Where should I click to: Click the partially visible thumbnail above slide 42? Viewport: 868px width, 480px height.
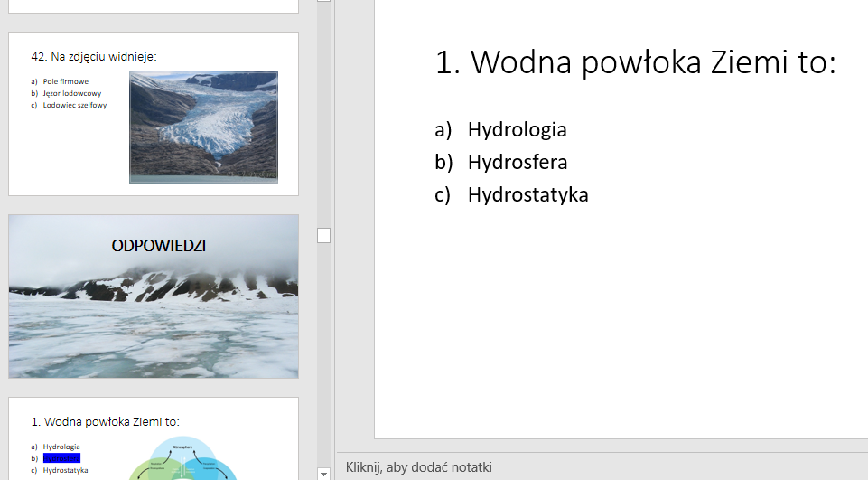tap(154, 5)
